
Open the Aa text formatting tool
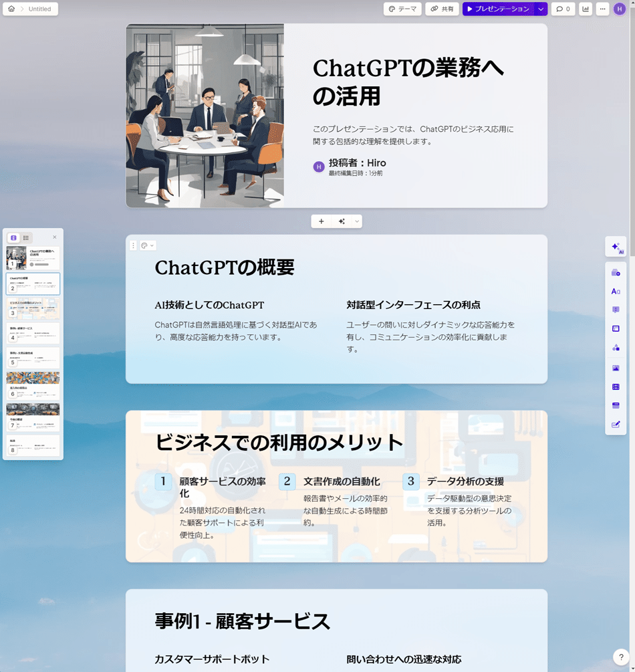click(x=616, y=292)
